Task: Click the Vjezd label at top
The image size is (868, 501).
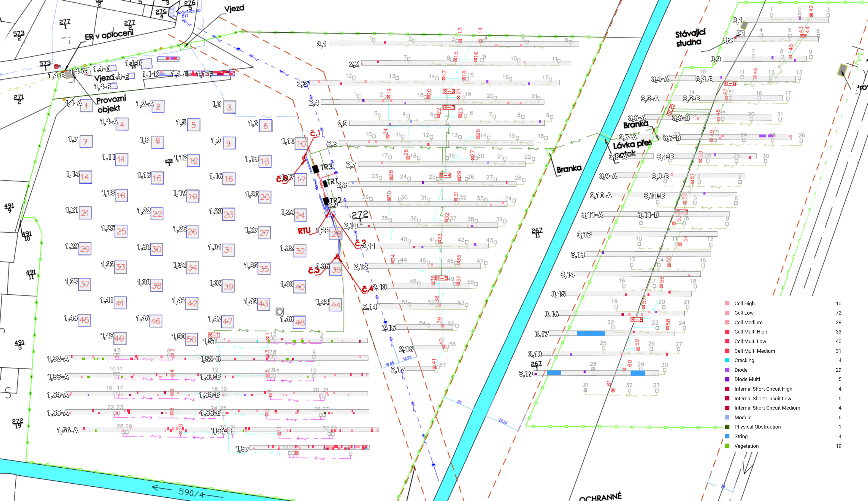Action: (x=234, y=9)
